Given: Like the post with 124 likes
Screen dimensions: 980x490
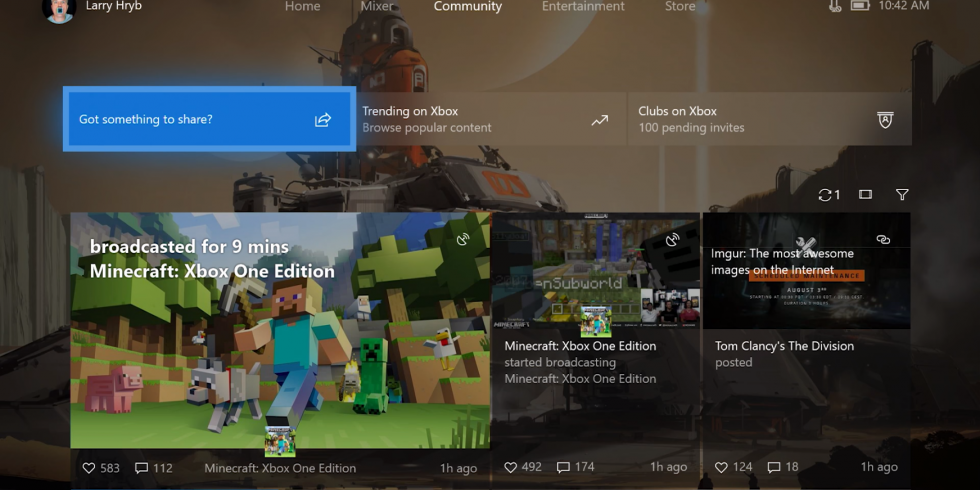Looking at the screenshot, I should point(734,467).
